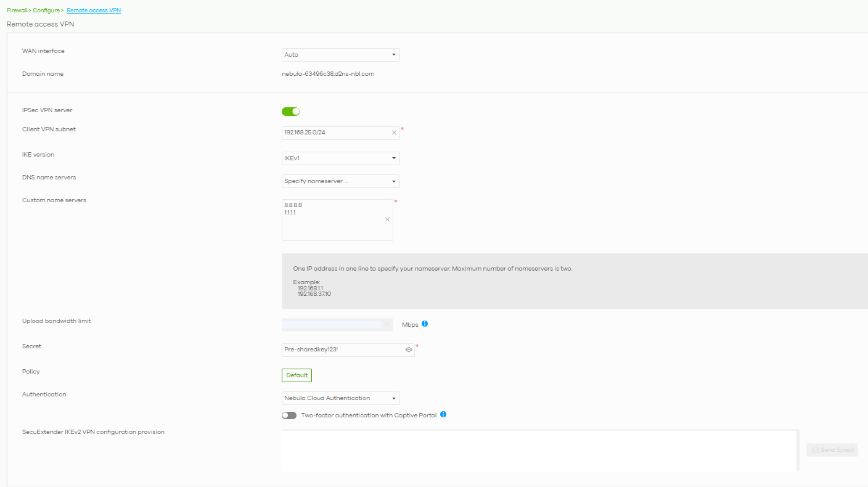Viewport: 868px width, 487px height.
Task: Click the SecuExtender configuration provision text box
Action: pos(539,450)
